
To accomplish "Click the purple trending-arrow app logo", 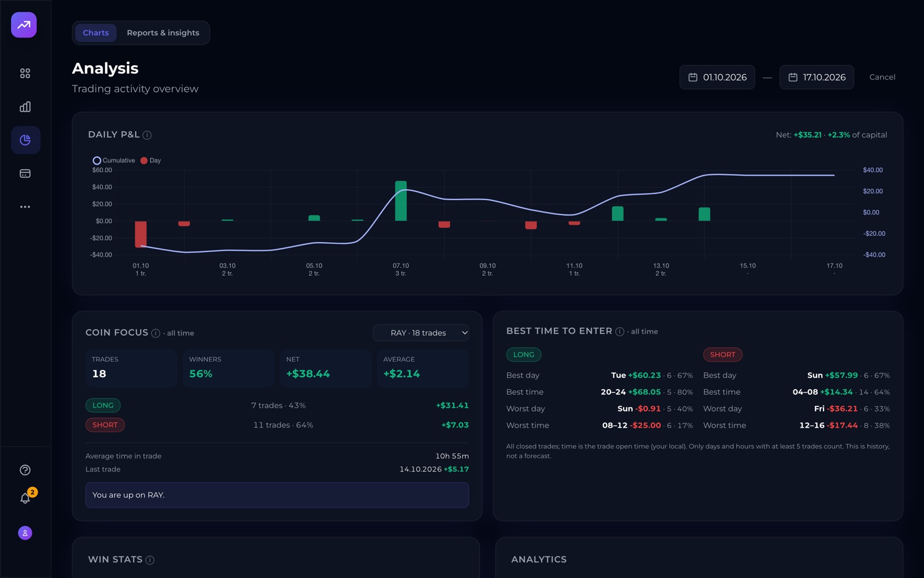I will 24,25.
